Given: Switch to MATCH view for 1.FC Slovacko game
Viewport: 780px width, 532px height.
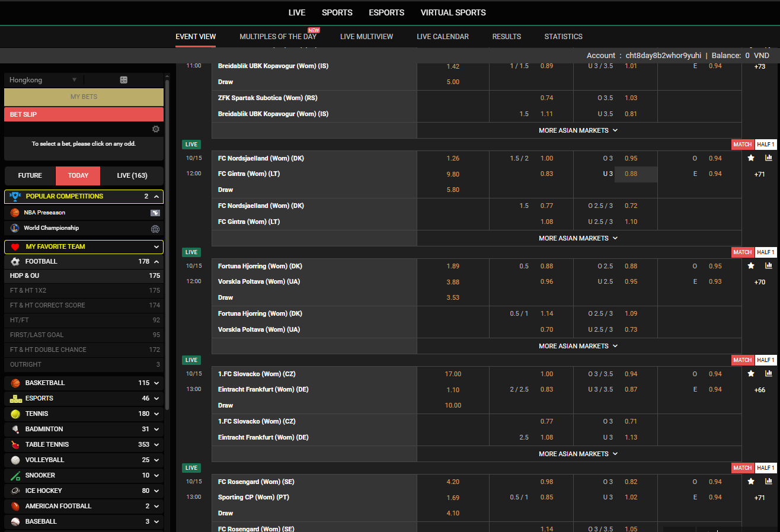Looking at the screenshot, I should [x=742, y=360].
